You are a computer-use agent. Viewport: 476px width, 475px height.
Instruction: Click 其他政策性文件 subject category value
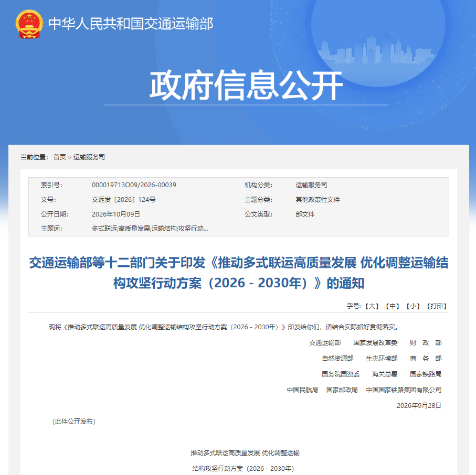(318, 200)
